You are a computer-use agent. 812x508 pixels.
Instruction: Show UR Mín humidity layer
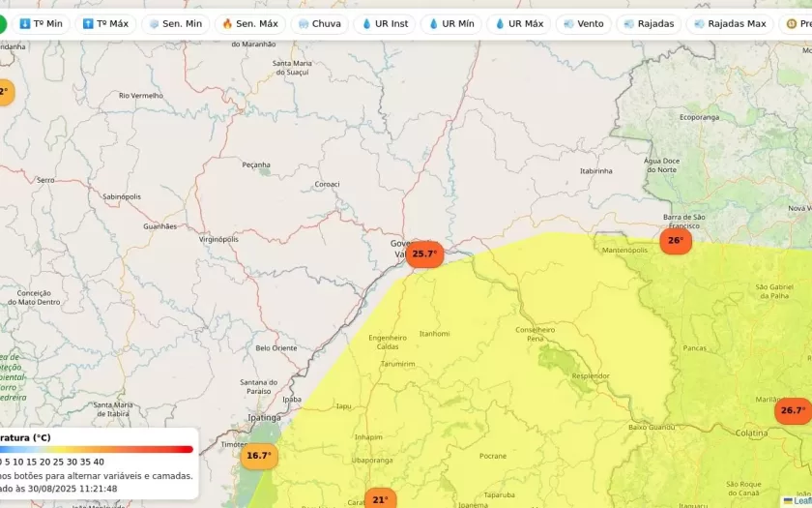click(450, 23)
